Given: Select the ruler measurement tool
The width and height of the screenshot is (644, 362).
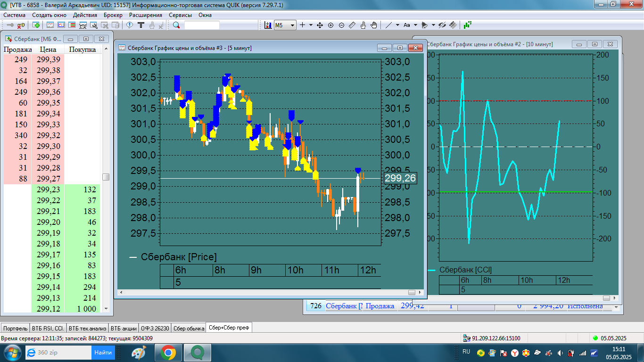Looking at the screenshot, I should coord(352,25).
